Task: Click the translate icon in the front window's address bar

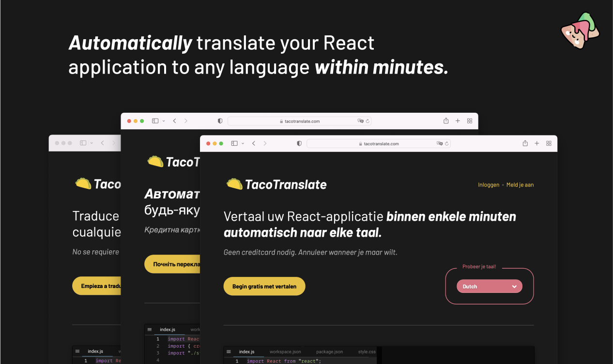Action: click(x=439, y=144)
